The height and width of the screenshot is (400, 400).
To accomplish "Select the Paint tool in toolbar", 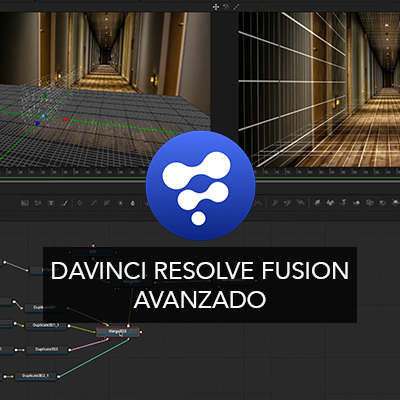I will [x=64, y=203].
